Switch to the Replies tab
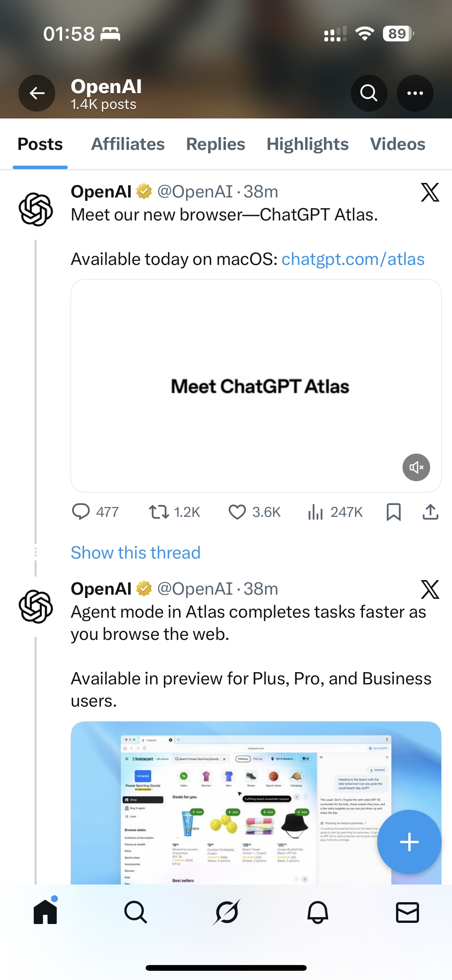Image resolution: width=452 pixels, height=980 pixels. [x=215, y=145]
